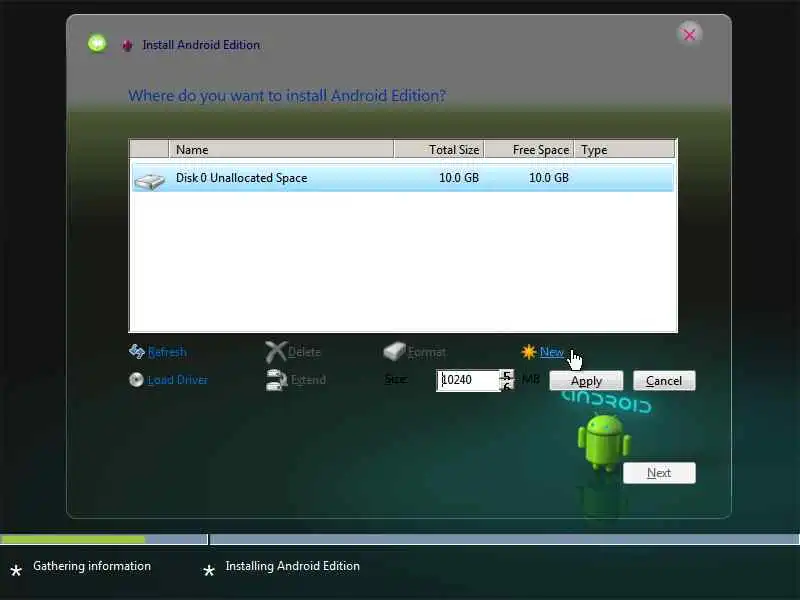The height and width of the screenshot is (600, 800).
Task: Sort by the Total Size column header
Action: (439, 149)
